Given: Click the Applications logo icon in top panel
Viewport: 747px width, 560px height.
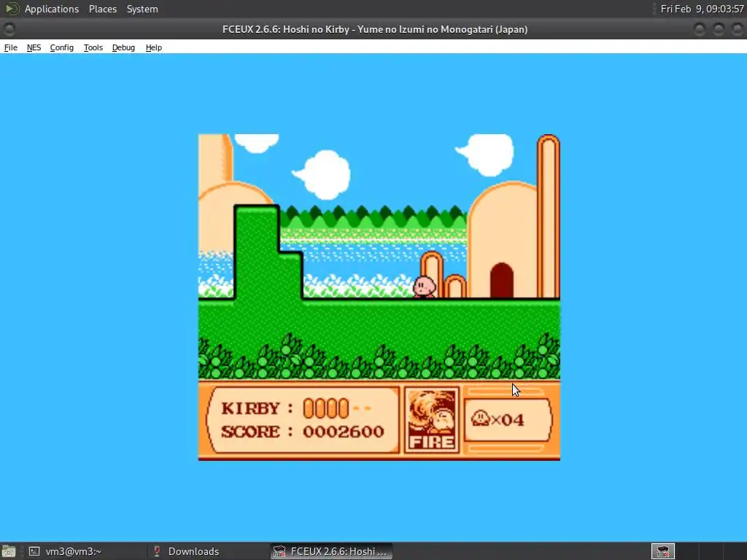Looking at the screenshot, I should [12, 9].
